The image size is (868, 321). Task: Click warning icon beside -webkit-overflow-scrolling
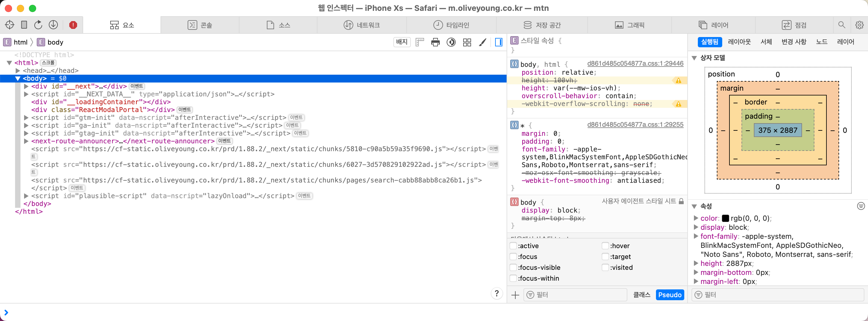click(x=678, y=104)
